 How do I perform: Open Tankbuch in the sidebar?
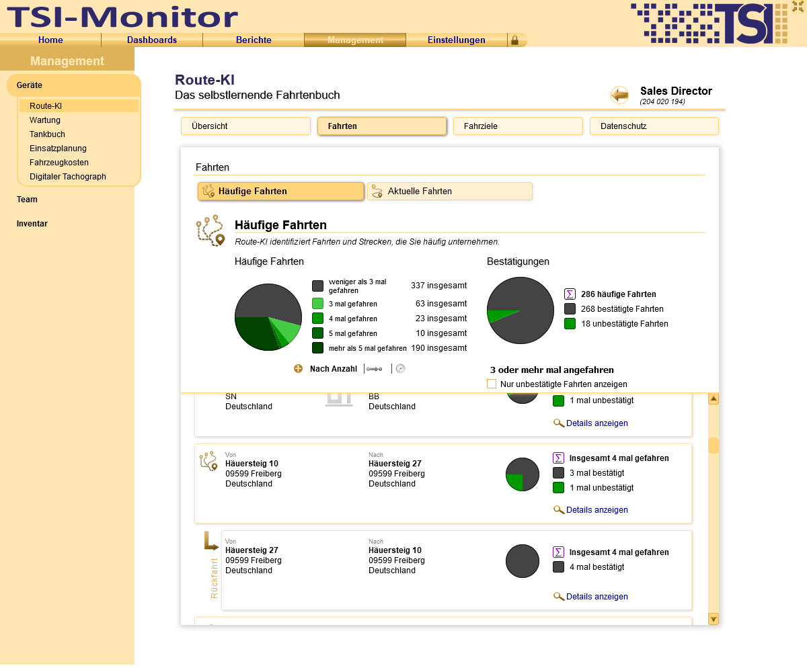tap(47, 134)
